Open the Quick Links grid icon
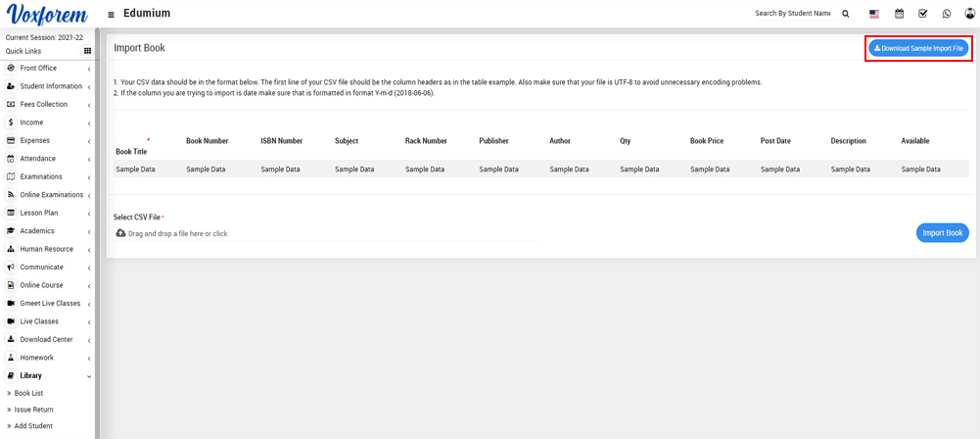980x439 pixels. pos(87,51)
